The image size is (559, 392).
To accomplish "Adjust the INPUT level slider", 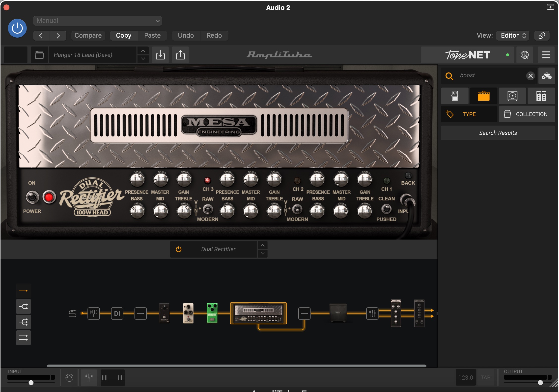I will tap(31, 383).
